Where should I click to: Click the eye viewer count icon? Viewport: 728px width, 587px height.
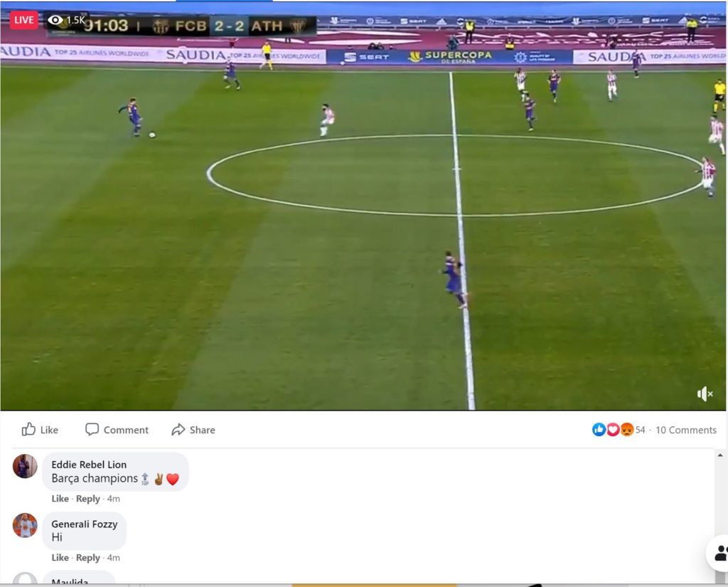[x=55, y=19]
